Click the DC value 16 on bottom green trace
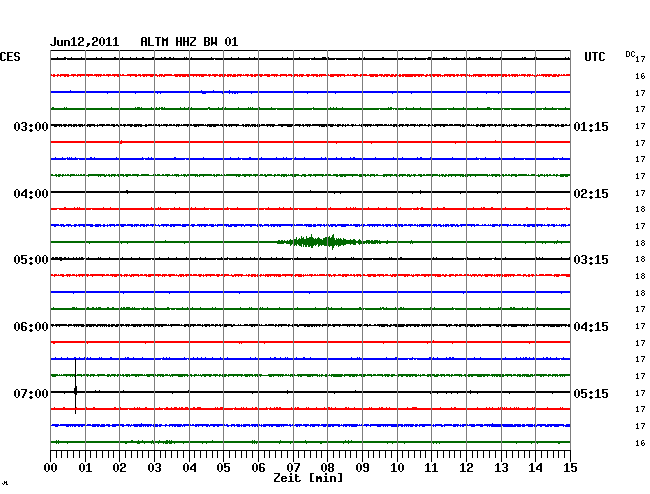 pyautogui.click(x=640, y=443)
